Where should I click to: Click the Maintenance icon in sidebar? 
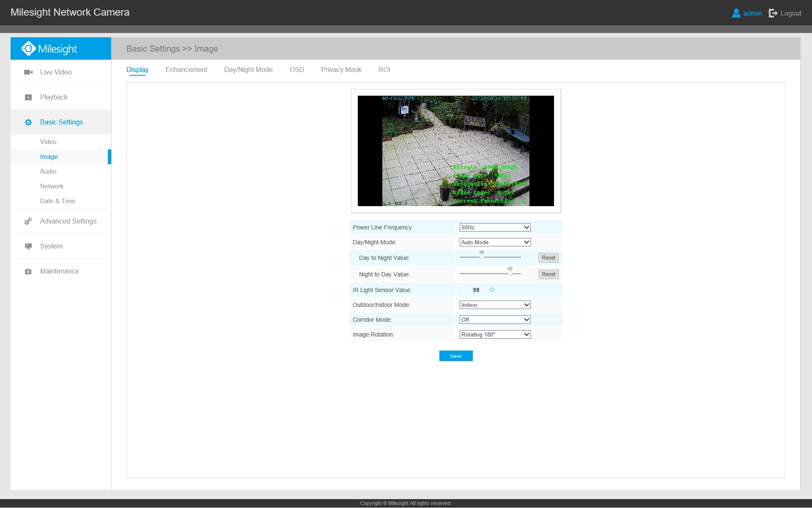point(28,271)
